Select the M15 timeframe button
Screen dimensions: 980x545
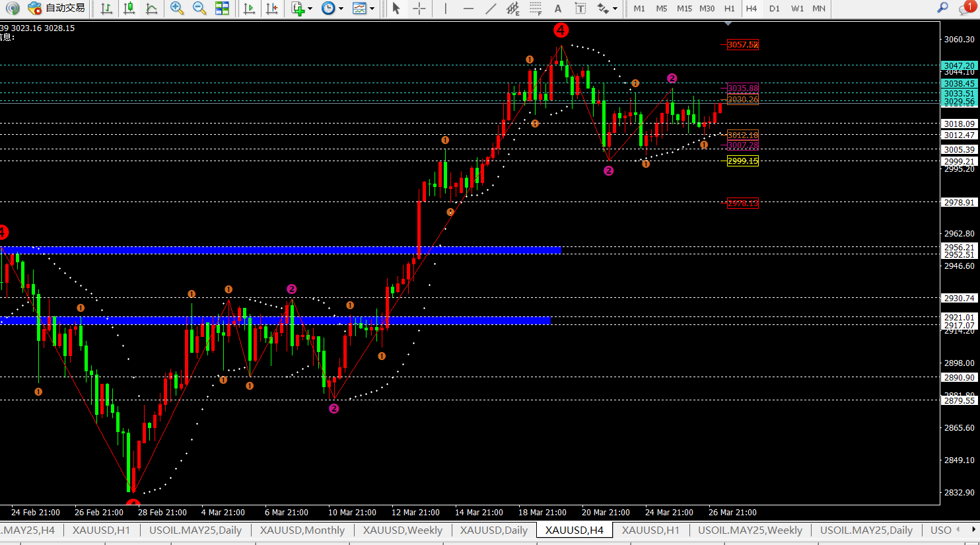(x=684, y=9)
